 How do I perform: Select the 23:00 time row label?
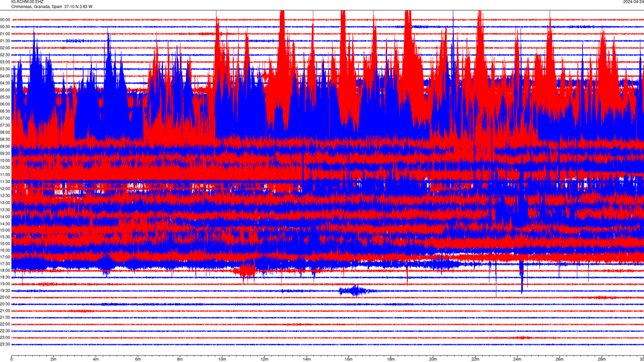(x=5, y=338)
